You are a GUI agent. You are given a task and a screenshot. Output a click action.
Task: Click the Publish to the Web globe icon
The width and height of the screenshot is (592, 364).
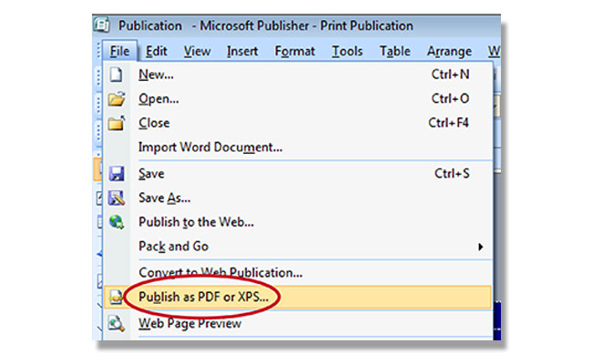117,222
